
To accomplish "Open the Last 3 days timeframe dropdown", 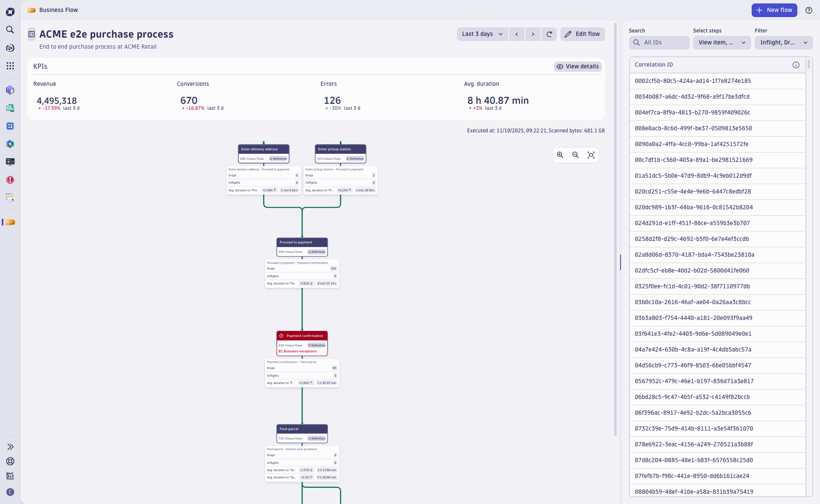I will pyautogui.click(x=482, y=34).
